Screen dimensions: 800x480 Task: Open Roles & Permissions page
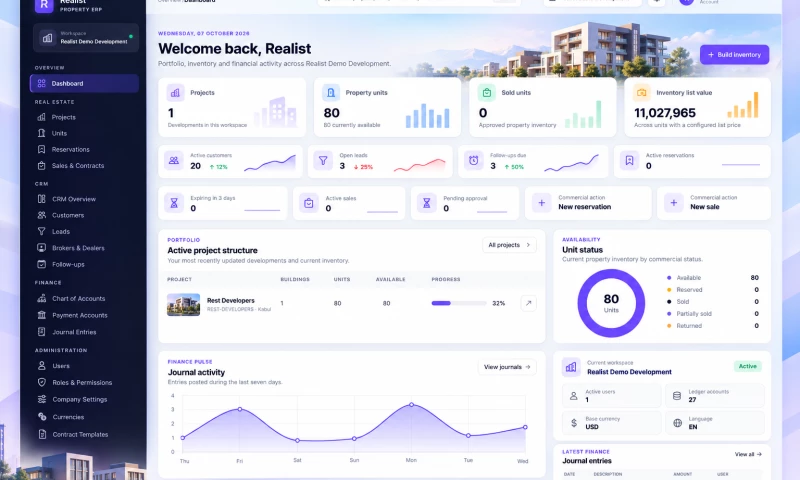(x=84, y=383)
